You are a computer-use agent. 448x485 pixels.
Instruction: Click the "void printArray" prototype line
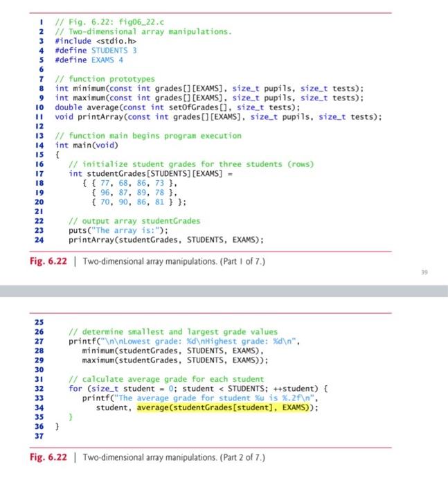click(218, 117)
